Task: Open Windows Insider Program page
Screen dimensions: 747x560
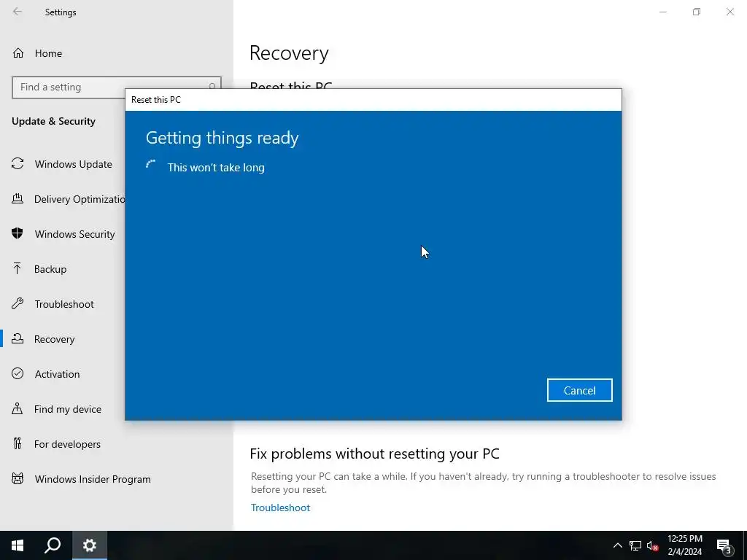Action: 93,479
